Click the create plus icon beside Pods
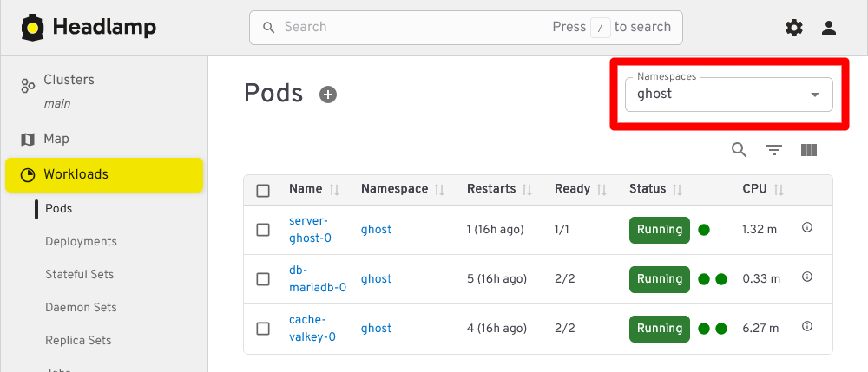The image size is (868, 372). pos(328,95)
